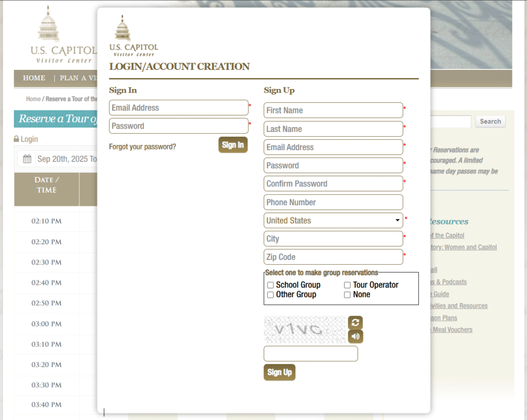Viewport: 527px width, 420px height.
Task: Focus the First Name field
Action: click(333, 111)
